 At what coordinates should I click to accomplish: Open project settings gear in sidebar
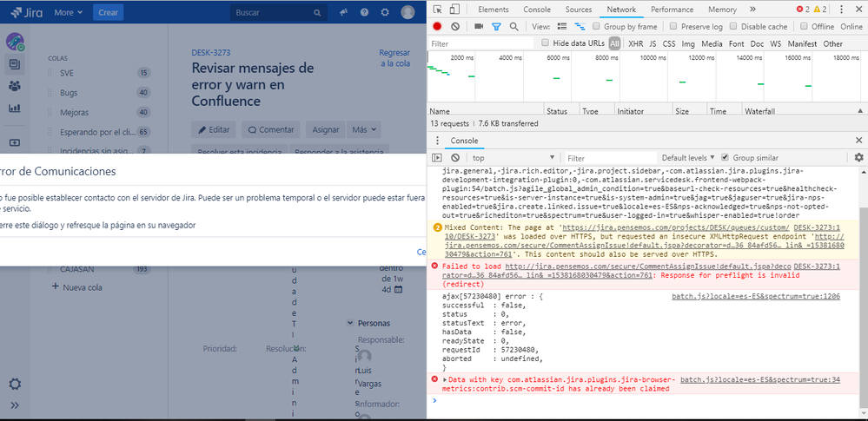[x=15, y=384]
